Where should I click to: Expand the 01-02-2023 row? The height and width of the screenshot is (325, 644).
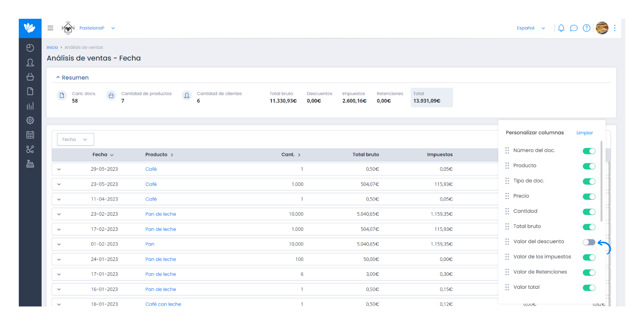click(x=59, y=244)
